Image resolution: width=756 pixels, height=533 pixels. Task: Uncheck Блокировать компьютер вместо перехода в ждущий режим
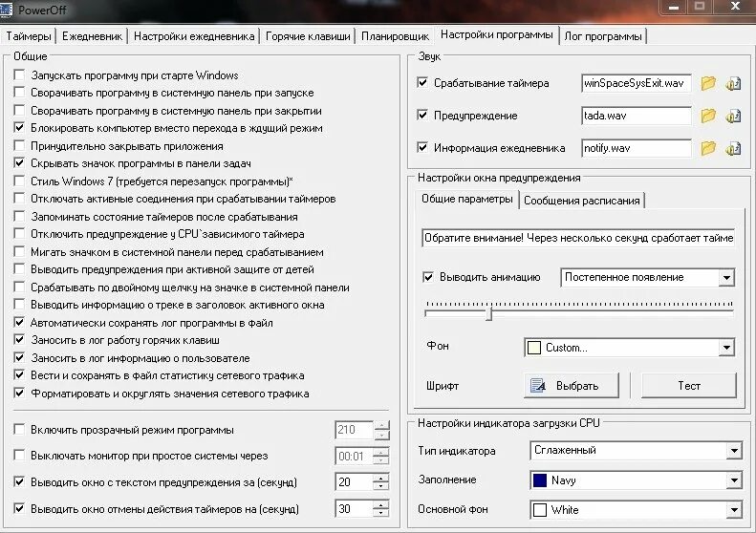click(x=19, y=128)
